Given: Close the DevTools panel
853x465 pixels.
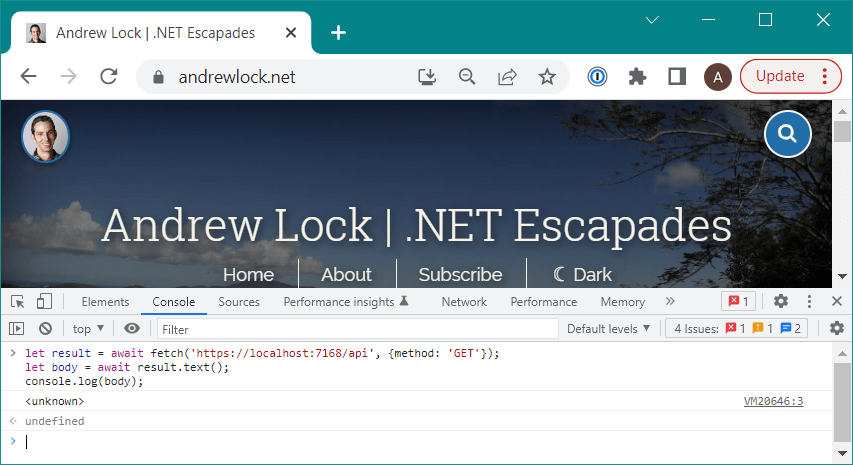Looking at the screenshot, I should tap(837, 301).
